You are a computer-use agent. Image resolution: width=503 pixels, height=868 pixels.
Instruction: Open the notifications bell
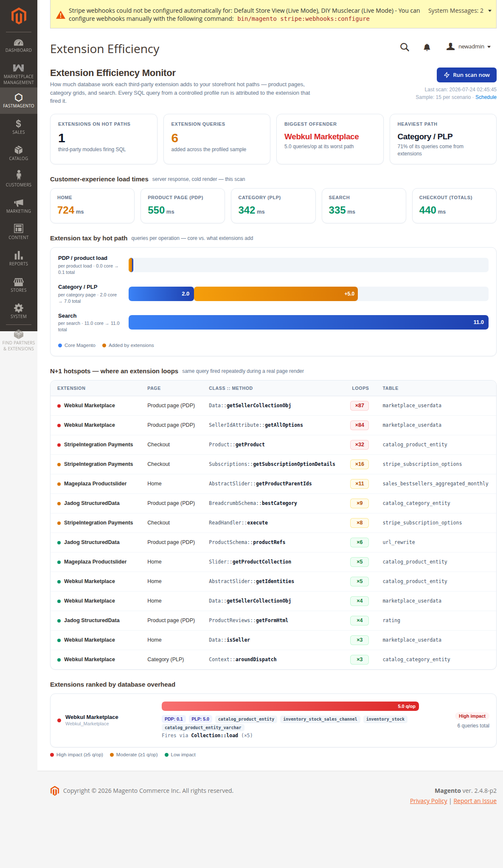point(427,47)
